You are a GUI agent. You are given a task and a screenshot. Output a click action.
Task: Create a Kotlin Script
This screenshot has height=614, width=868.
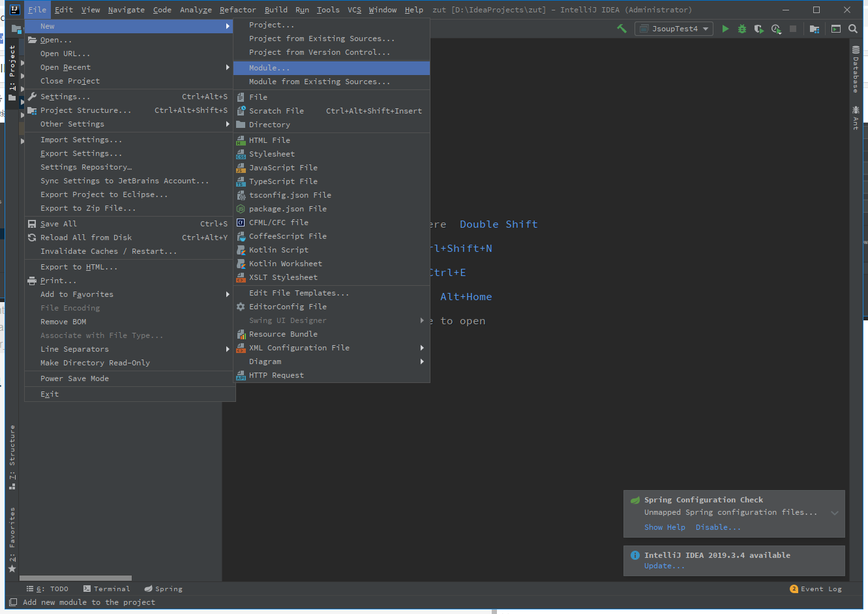(332, 250)
